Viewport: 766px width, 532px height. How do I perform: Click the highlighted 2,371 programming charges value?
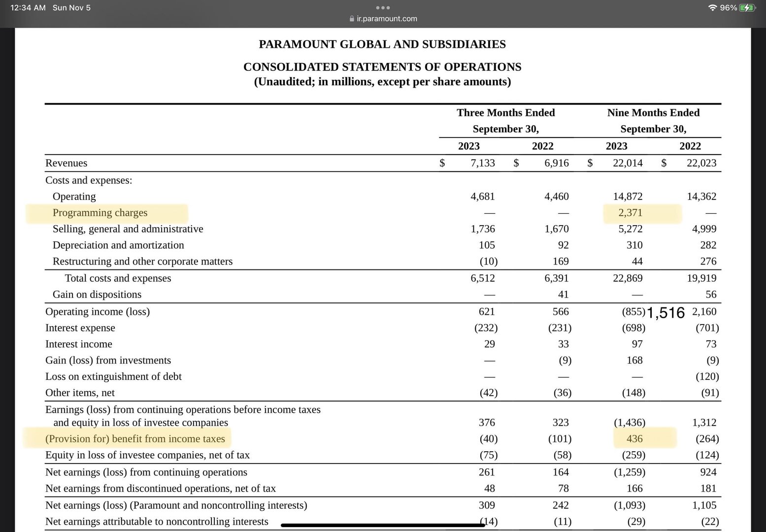tap(630, 213)
